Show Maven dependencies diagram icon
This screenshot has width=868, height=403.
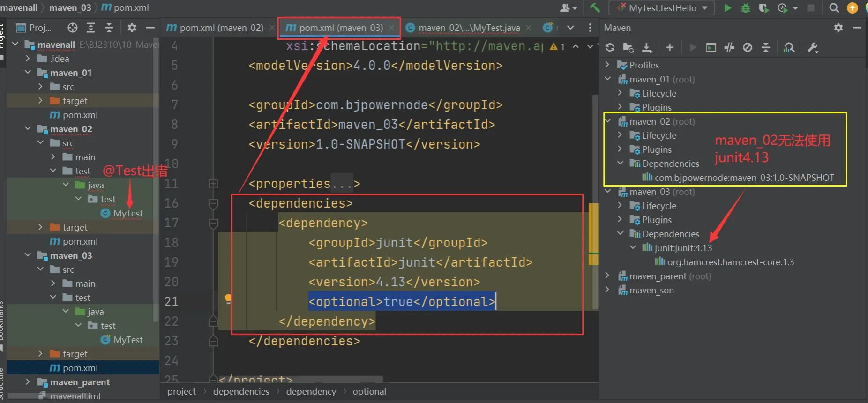[x=789, y=47]
